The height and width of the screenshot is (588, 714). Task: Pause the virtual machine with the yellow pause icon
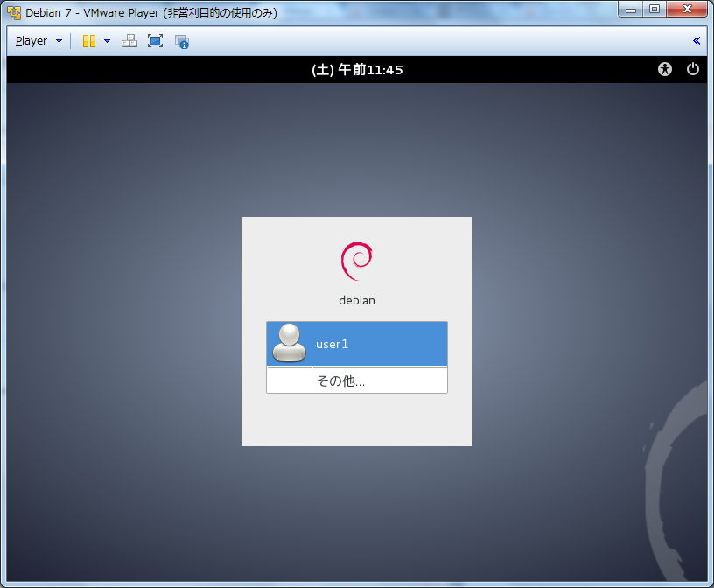tap(89, 41)
